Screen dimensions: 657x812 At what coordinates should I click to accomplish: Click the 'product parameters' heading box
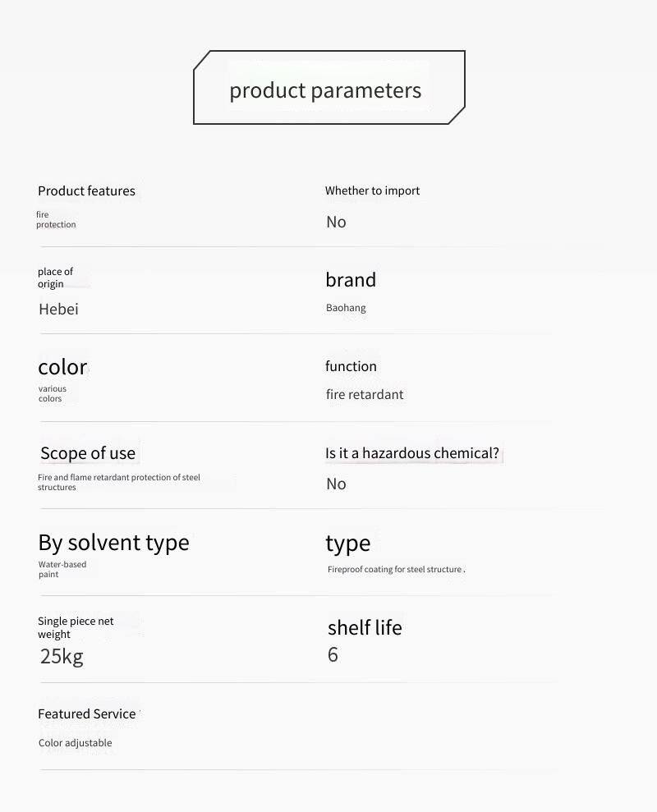[x=328, y=89]
